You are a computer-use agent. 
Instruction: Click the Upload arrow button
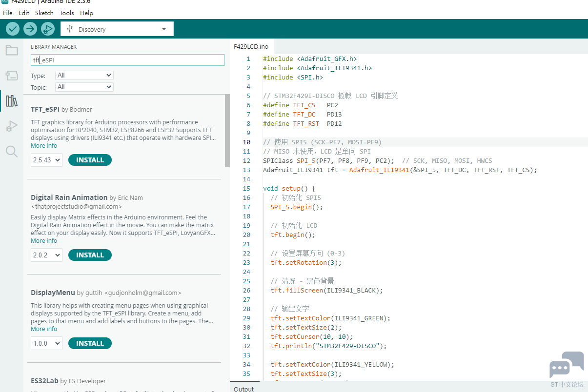30,29
